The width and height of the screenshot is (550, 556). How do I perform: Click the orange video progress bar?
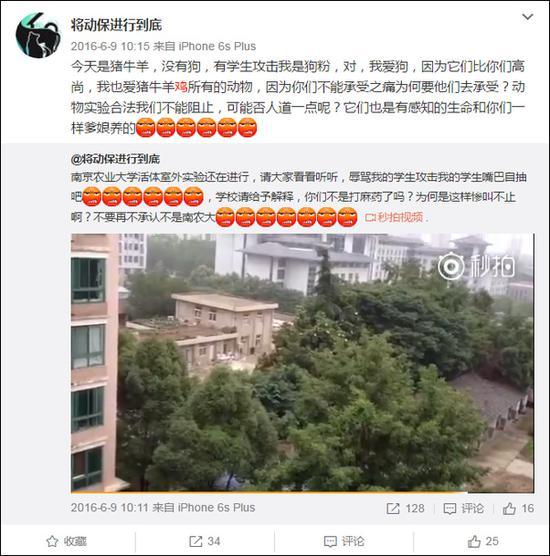tap(269, 492)
